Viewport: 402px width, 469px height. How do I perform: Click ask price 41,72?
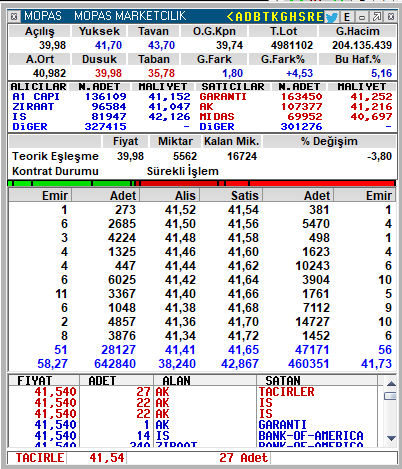243,336
